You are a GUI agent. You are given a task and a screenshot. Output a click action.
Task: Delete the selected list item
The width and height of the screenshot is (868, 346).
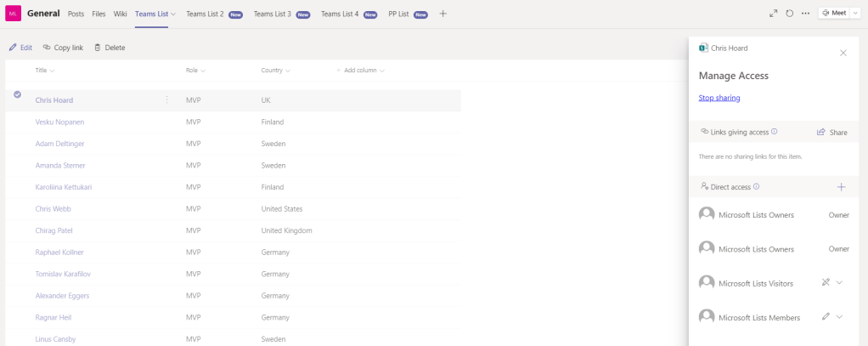(x=110, y=48)
